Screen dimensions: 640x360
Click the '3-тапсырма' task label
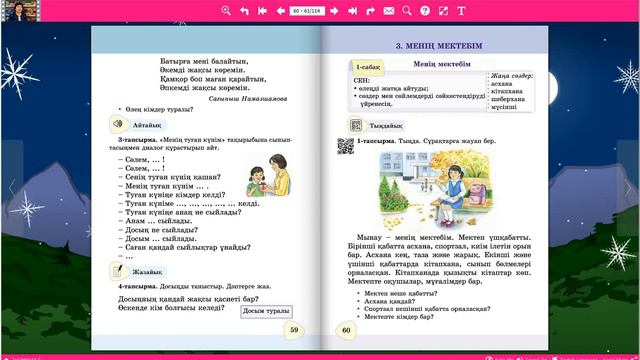point(137,140)
